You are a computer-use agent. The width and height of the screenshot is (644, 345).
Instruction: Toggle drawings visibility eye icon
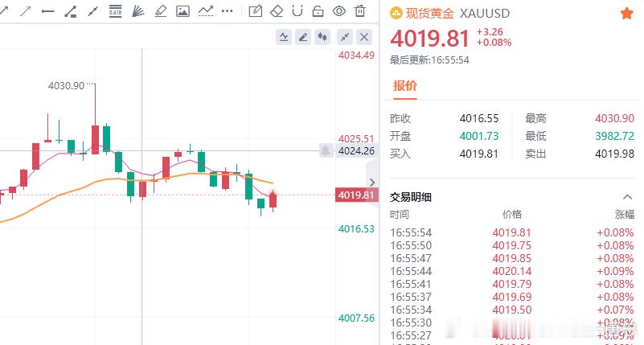pyautogui.click(x=338, y=11)
